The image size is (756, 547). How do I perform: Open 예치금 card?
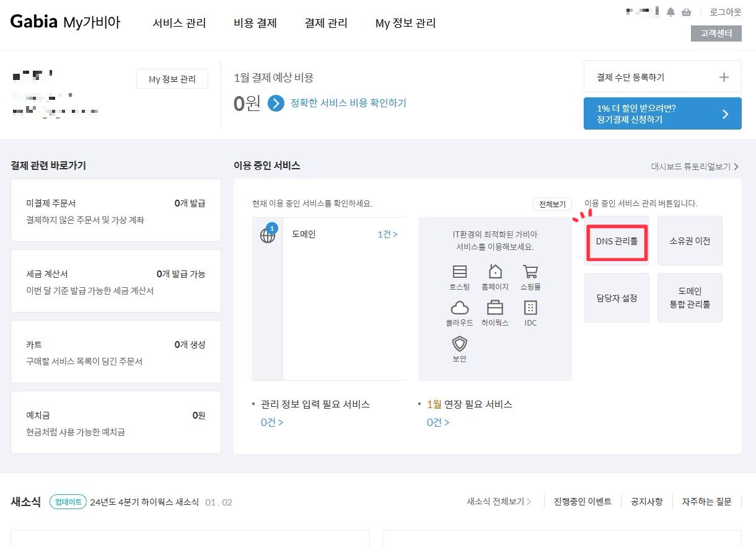(116, 422)
